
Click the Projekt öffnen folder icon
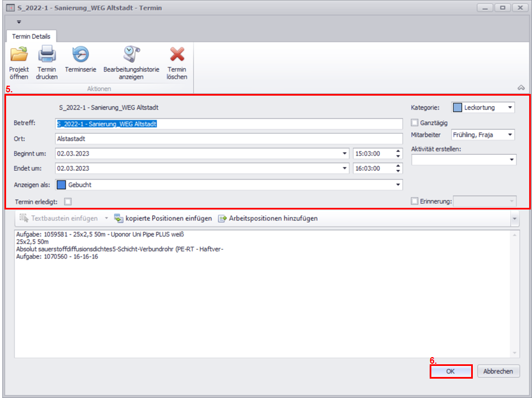tap(19, 55)
